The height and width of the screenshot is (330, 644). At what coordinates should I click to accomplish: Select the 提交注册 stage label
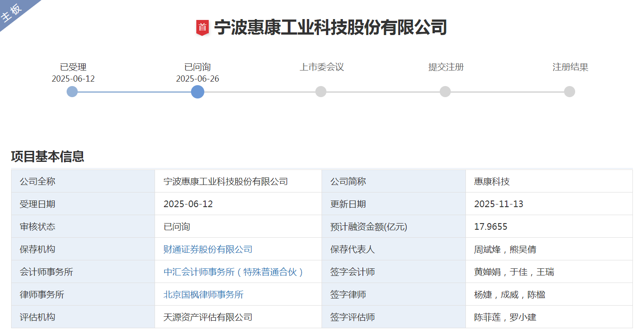point(446,67)
